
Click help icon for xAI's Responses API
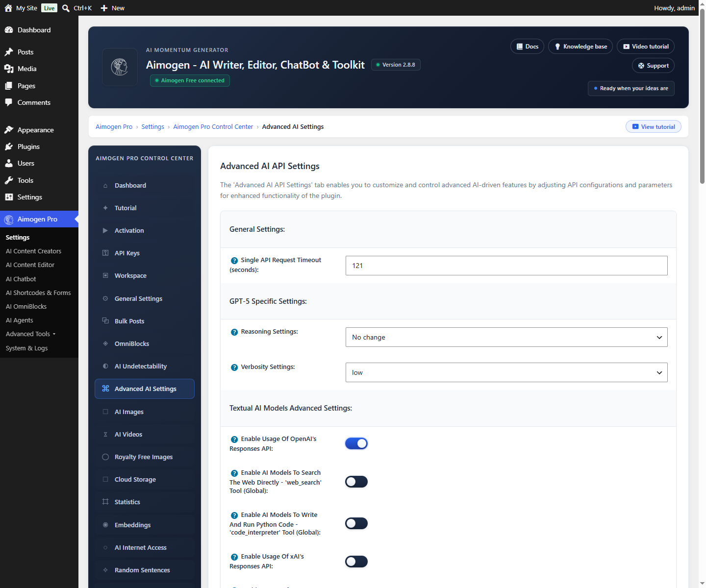point(234,557)
